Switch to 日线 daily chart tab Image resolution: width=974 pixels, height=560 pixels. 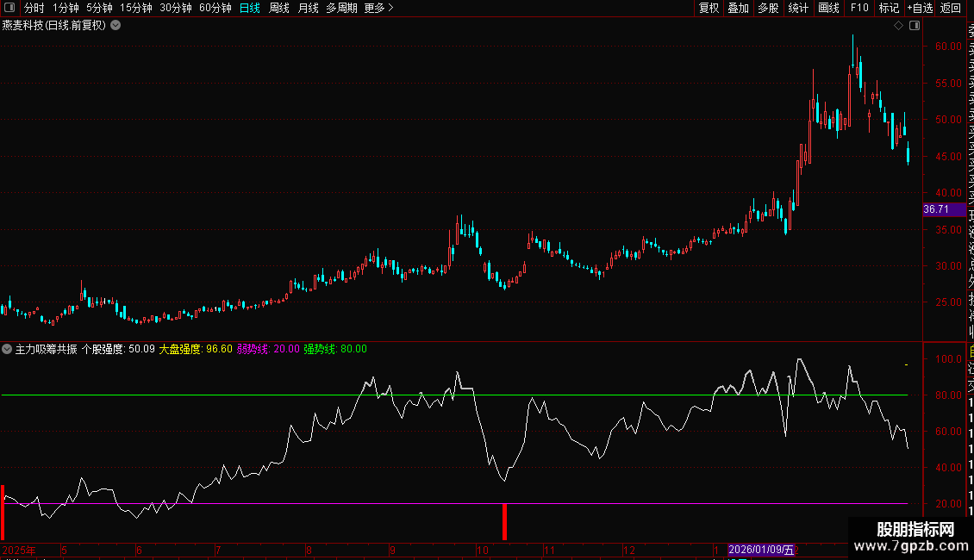(250, 8)
